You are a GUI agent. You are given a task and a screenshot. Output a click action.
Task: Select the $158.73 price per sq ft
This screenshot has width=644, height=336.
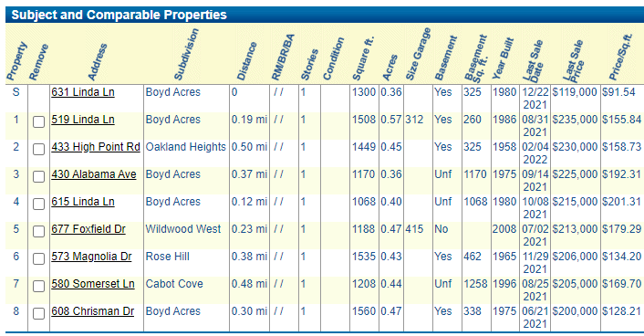621,147
